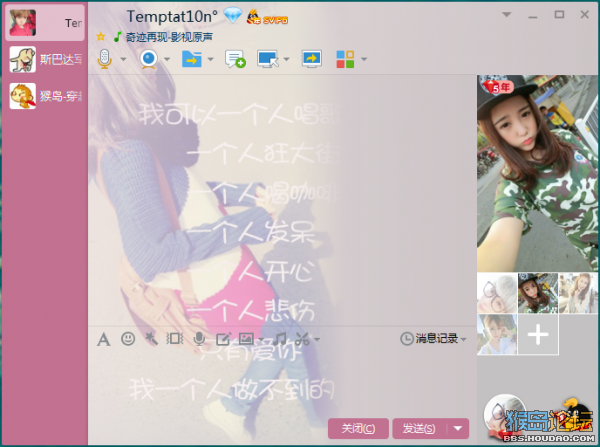Share music with the note icon
Image resolution: width=600 pixels, height=447 pixels.
coord(280,339)
